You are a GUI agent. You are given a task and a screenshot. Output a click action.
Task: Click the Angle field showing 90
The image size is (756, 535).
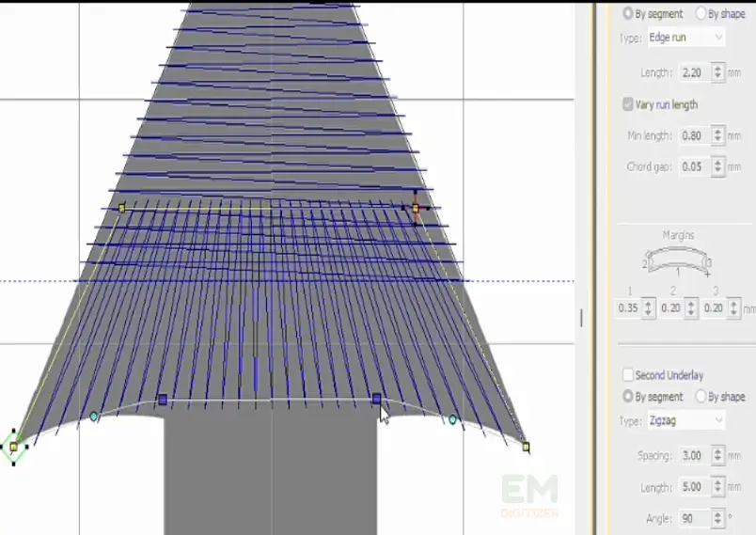click(695, 519)
